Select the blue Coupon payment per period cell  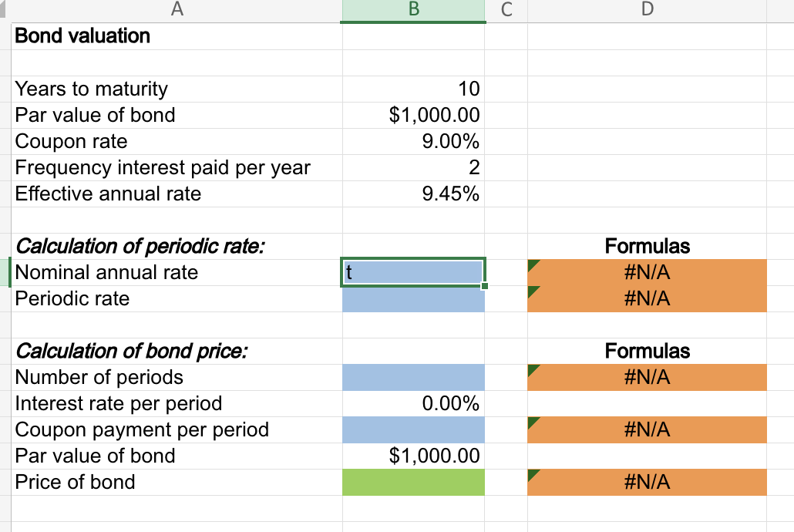(x=413, y=429)
